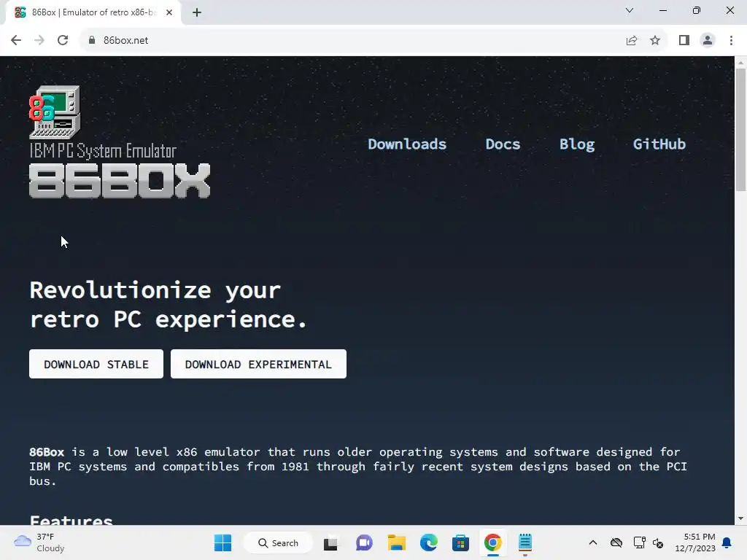Launch Microsoft Edge from the taskbar
The width and height of the screenshot is (747, 560).
point(429,542)
